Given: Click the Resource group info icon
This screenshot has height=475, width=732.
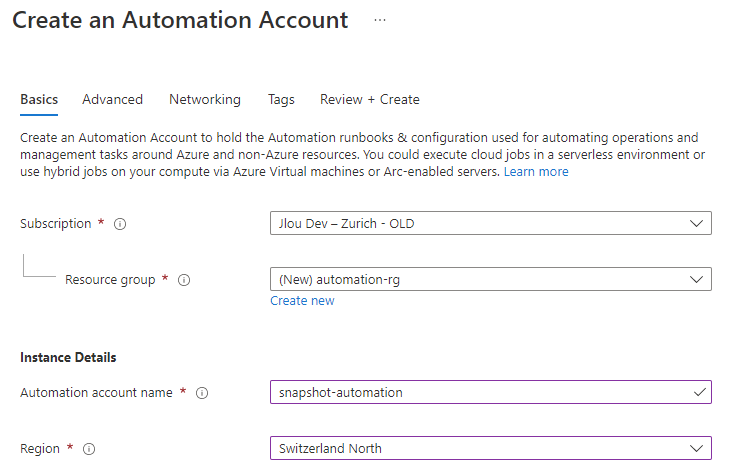Looking at the screenshot, I should click(184, 280).
